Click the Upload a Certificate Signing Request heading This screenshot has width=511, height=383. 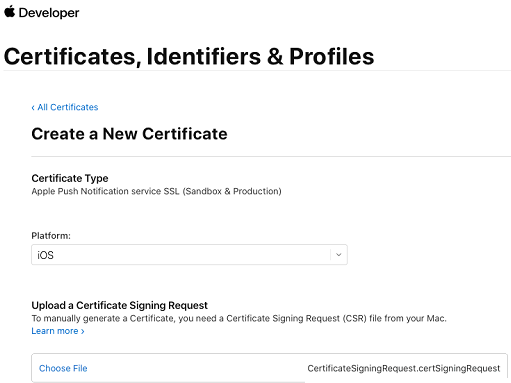pyautogui.click(x=119, y=305)
